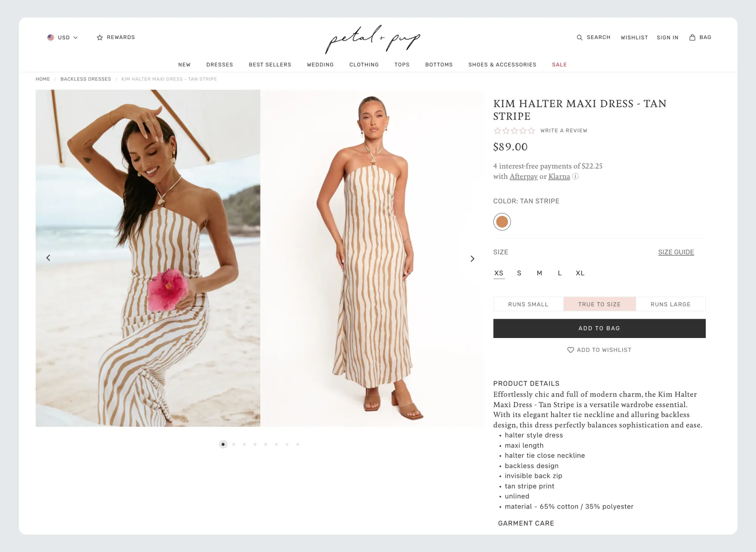The width and height of the screenshot is (756, 552).
Task: Open the Dresses navigation menu
Action: tap(220, 65)
